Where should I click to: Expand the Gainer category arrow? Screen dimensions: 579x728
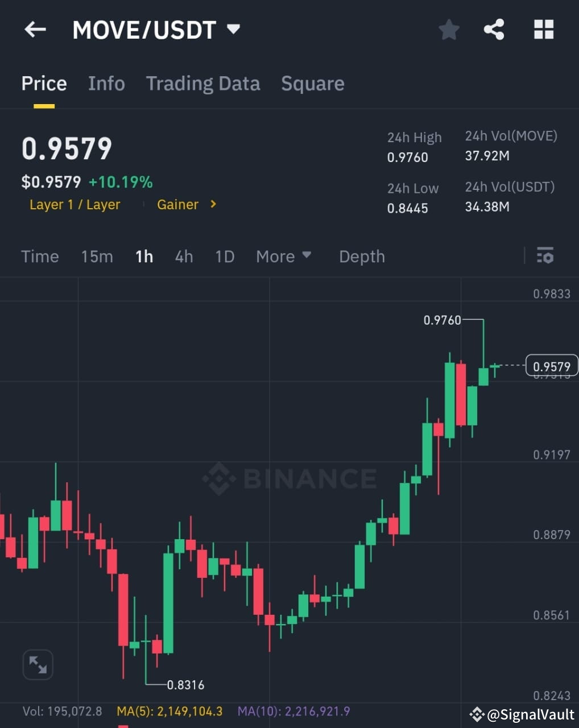213,204
